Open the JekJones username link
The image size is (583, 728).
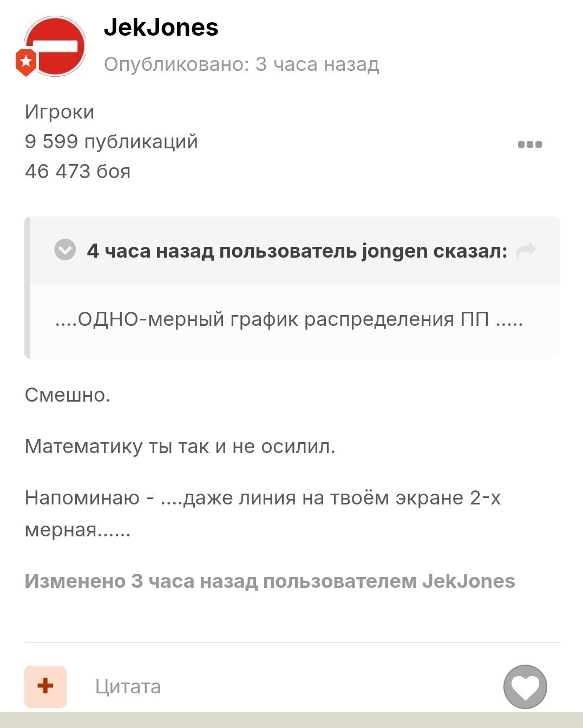click(x=161, y=27)
